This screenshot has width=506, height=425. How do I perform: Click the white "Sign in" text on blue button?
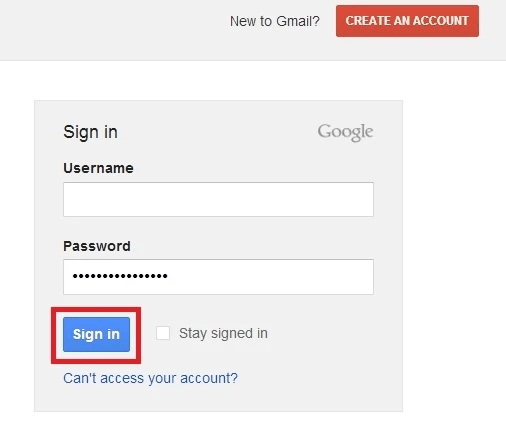point(96,334)
